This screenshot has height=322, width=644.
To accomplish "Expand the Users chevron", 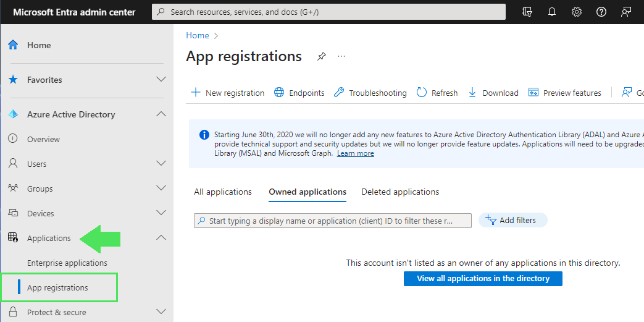I will click(161, 163).
